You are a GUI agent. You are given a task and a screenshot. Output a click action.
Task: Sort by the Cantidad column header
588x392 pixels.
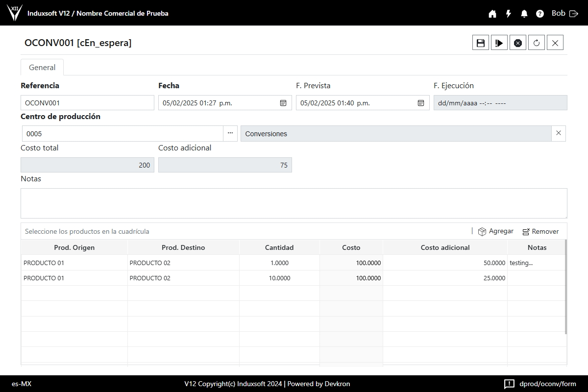[279, 247]
